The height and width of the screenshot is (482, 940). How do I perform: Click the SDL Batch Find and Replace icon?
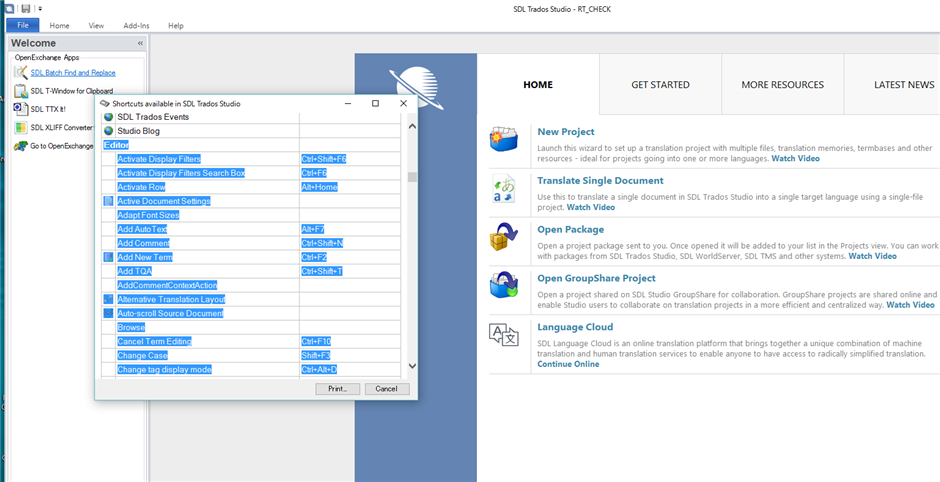pyautogui.click(x=20, y=73)
